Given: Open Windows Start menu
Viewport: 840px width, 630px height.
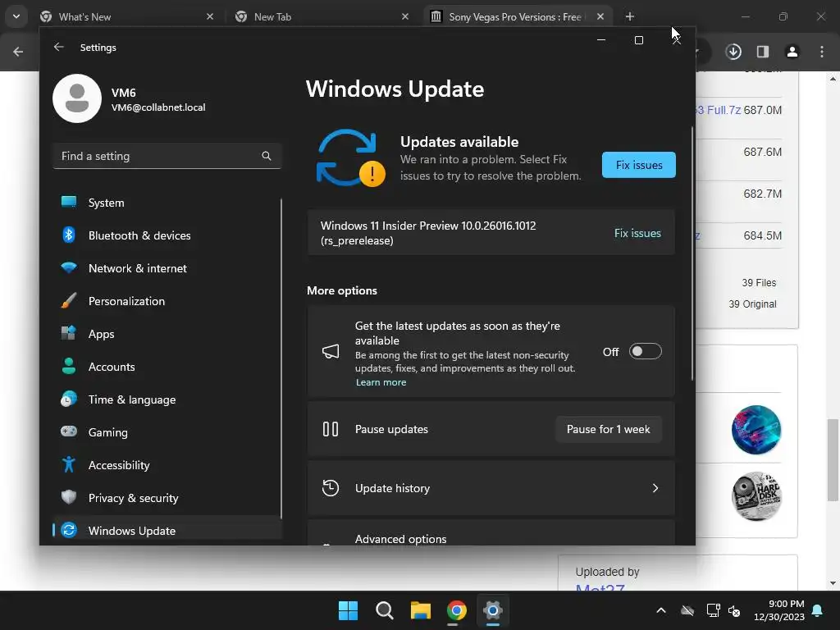Looking at the screenshot, I should (348, 610).
